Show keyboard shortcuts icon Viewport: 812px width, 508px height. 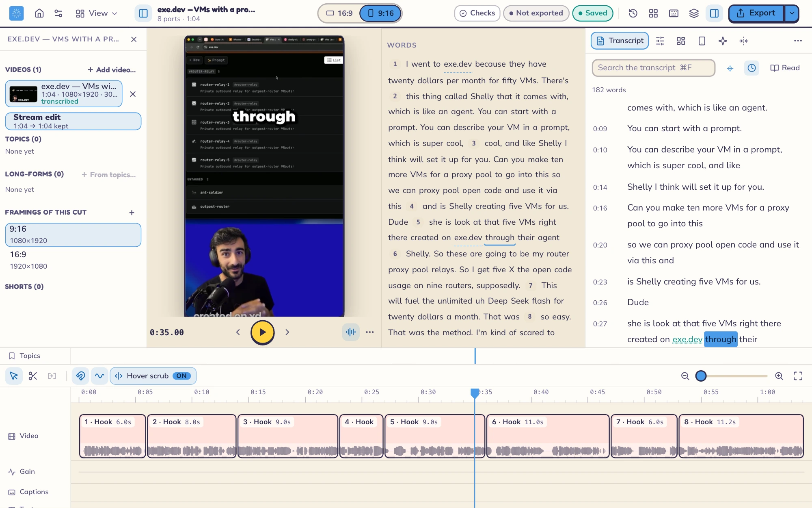[x=674, y=13]
